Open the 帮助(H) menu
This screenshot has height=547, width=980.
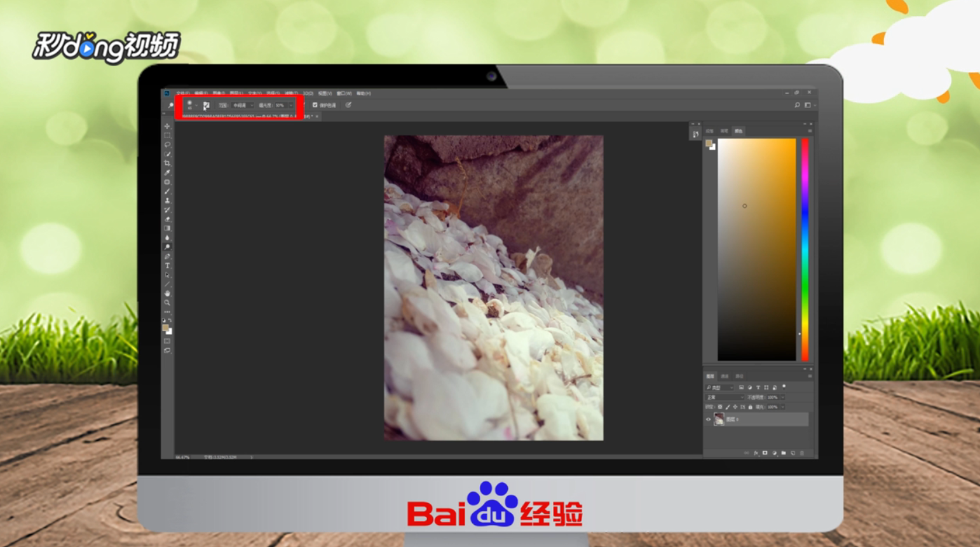[364, 93]
